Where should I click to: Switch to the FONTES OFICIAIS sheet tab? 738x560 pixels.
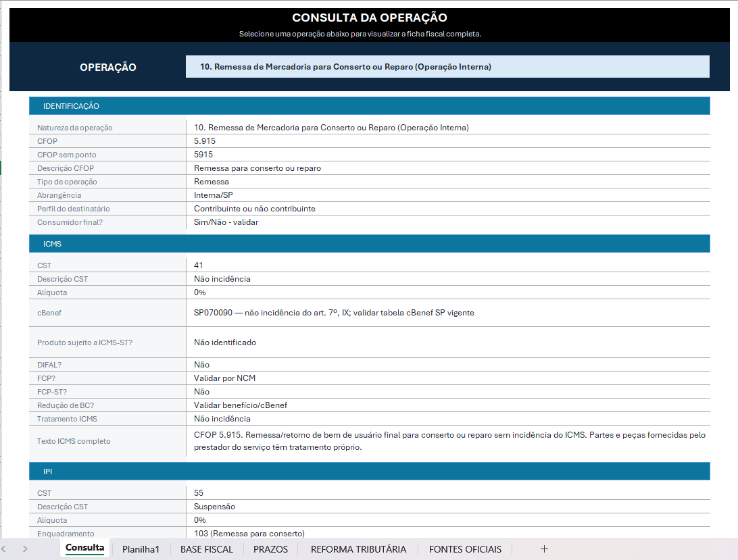tap(465, 549)
